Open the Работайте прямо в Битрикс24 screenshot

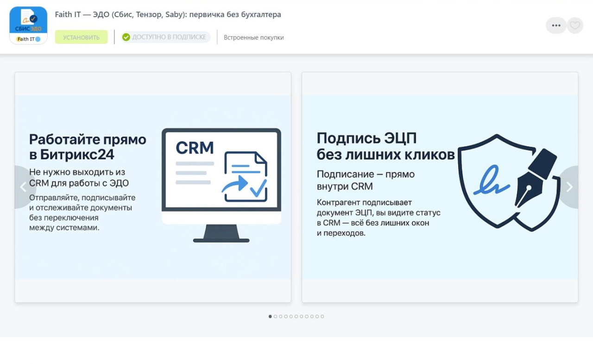[153, 187]
